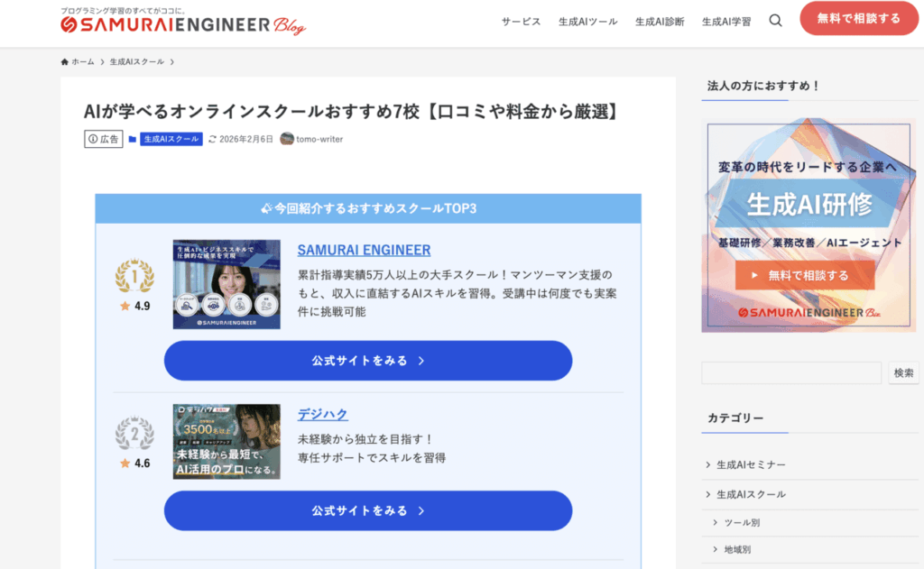Click the tomo-writer author avatar

point(287,139)
